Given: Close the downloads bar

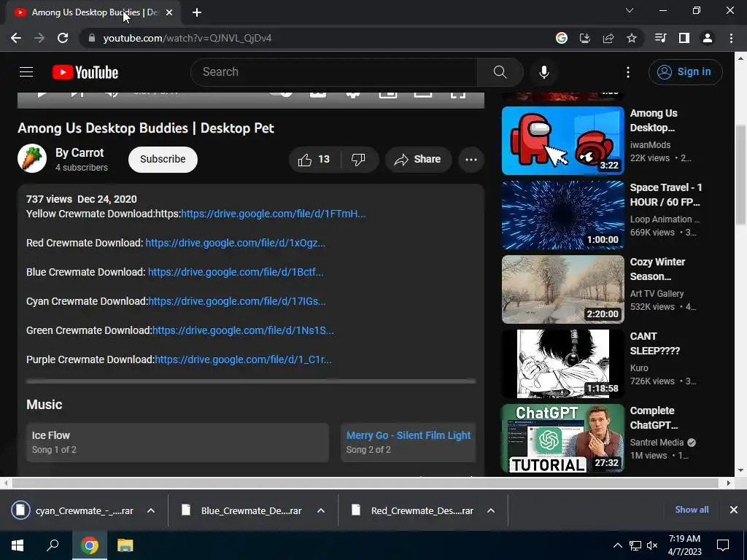Looking at the screenshot, I should [x=734, y=510].
